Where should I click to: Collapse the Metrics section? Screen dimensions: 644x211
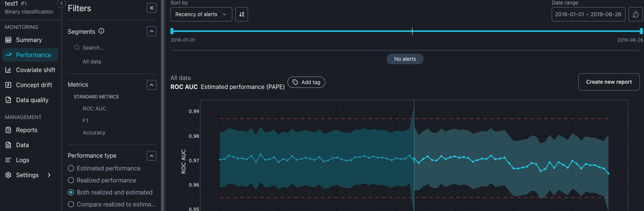click(x=151, y=85)
